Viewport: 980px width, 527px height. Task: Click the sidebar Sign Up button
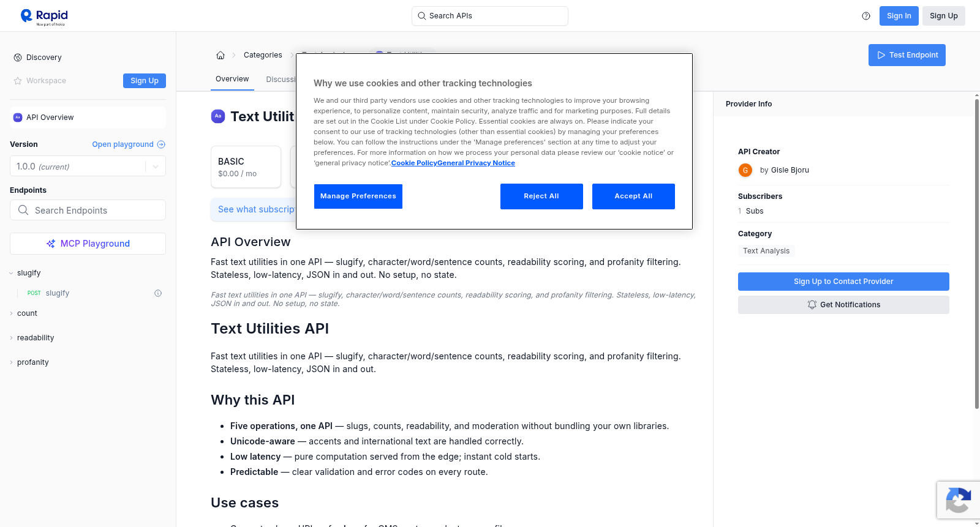(145, 81)
